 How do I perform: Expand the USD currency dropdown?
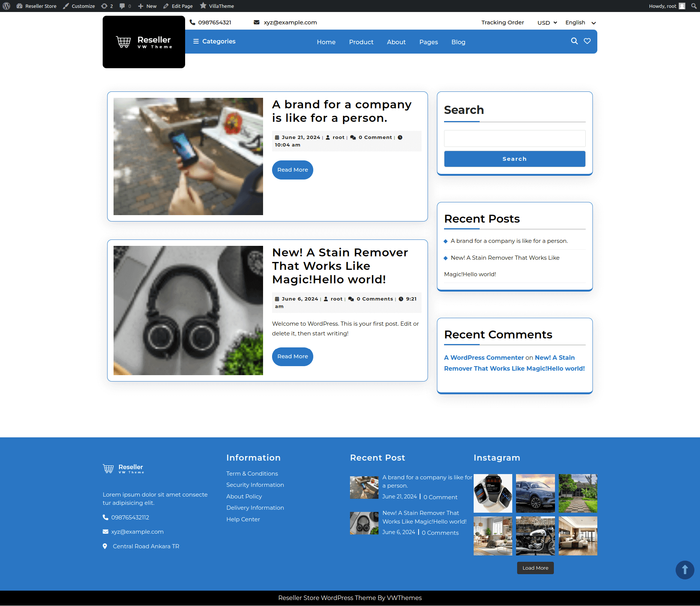point(547,23)
